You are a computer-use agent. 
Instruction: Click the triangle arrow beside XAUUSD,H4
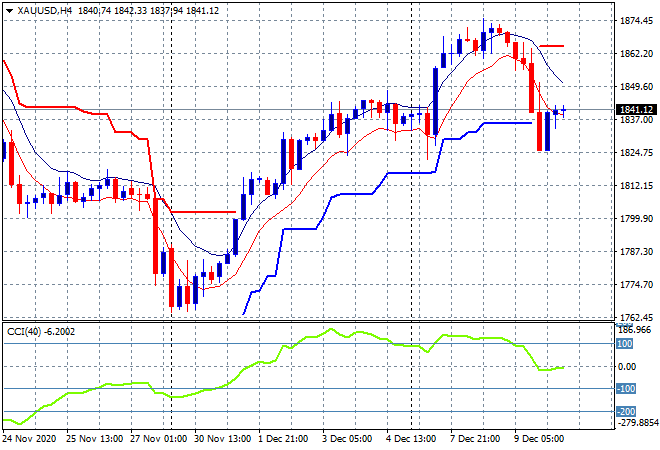tap(9, 11)
